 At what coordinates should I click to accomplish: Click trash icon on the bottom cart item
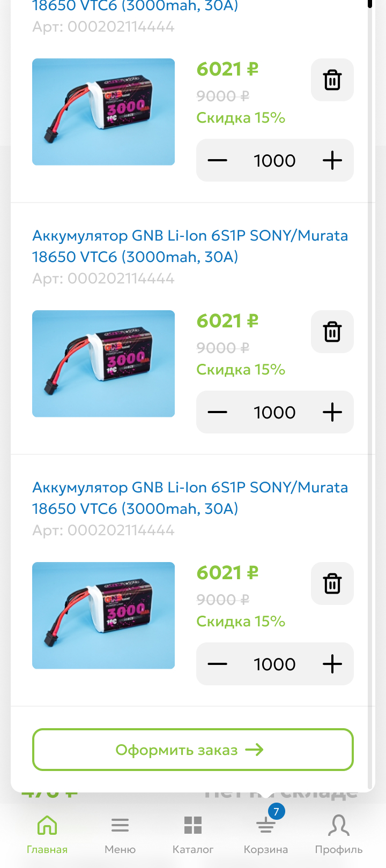coord(332,583)
